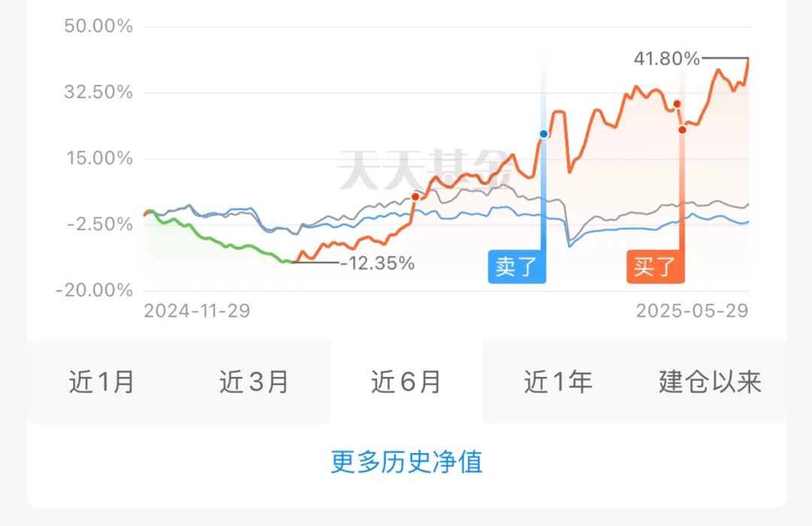Click the 2024-11-29 start date label
This screenshot has height=526, width=812.
coord(197,311)
